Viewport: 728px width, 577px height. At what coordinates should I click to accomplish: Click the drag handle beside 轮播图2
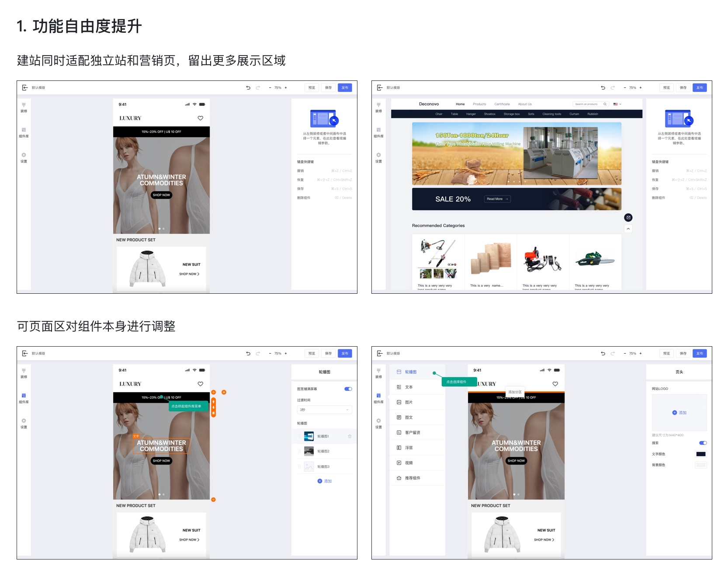[x=299, y=451]
